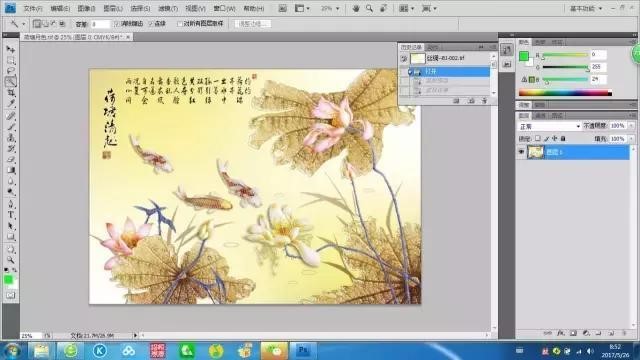Open the 文件(F) menu

click(x=33, y=8)
